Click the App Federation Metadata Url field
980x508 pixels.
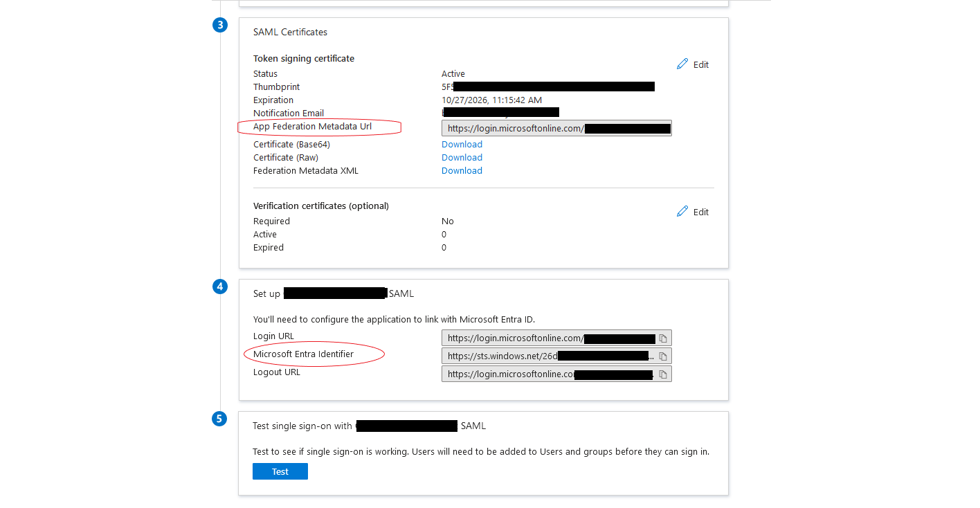[x=556, y=128]
